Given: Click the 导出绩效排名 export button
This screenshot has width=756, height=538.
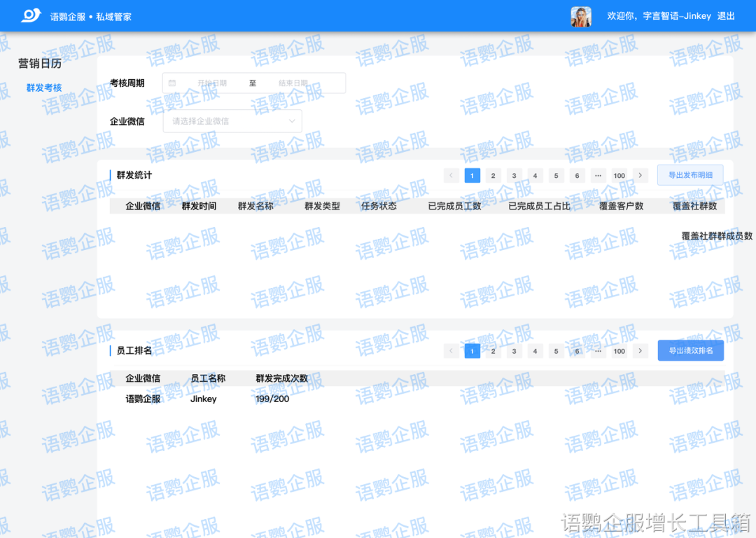Looking at the screenshot, I should pos(690,350).
